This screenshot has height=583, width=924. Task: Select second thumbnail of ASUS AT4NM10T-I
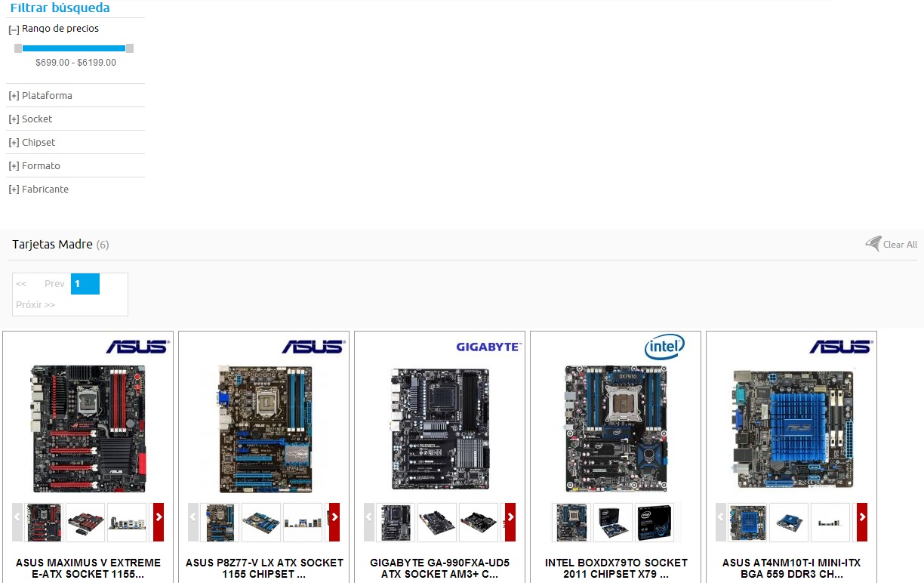pos(789,523)
